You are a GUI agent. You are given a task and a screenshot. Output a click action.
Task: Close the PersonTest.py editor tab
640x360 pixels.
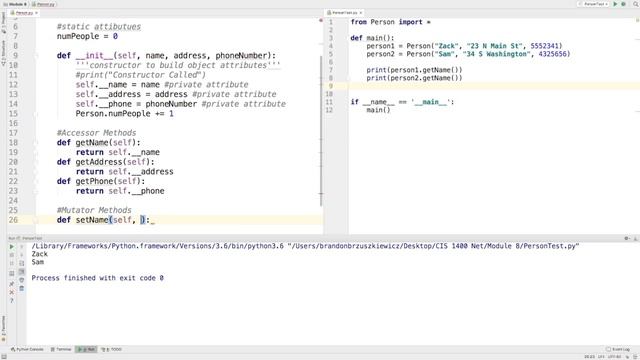coord(361,13)
